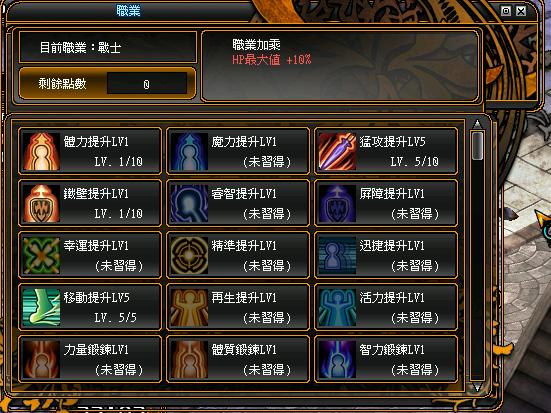This screenshot has height=413, width=551.
Task: Select the 智力鍛鍊LV1 skill icon
Action: coord(337,360)
